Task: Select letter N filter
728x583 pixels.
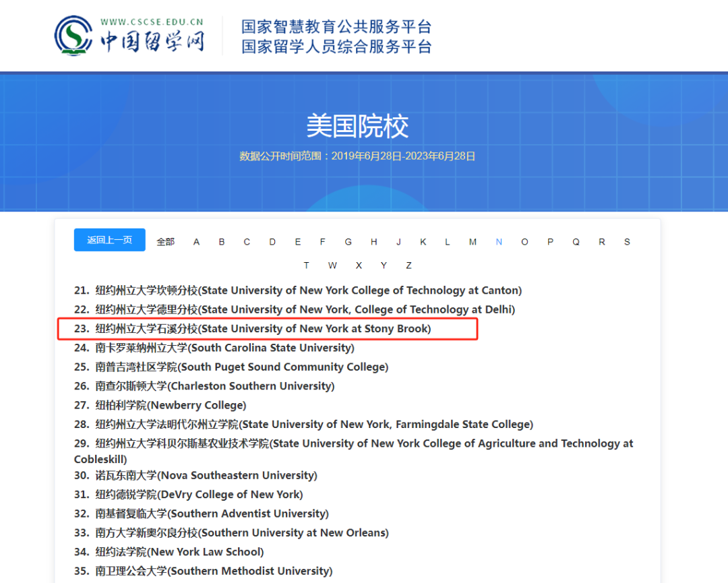Action: (499, 242)
